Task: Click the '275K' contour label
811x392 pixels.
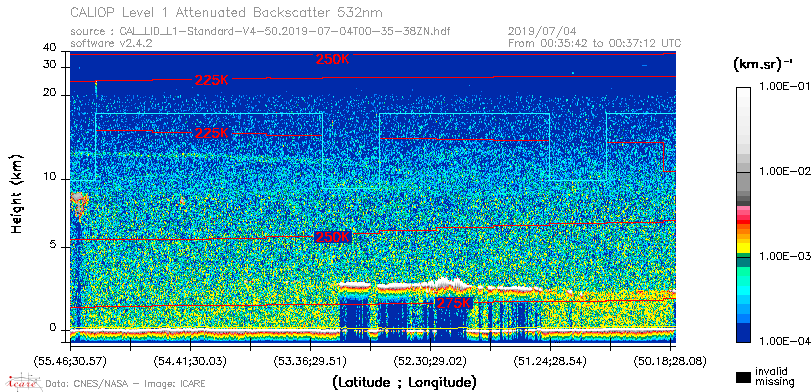Action: (454, 304)
